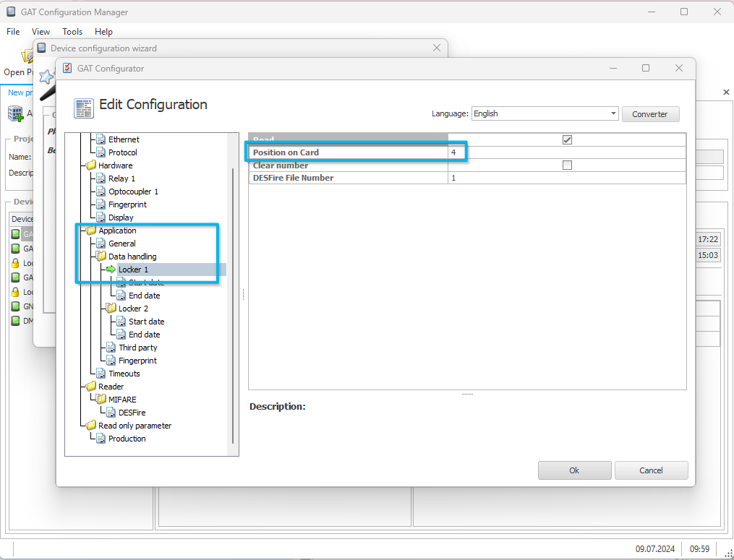
Task: Click the Timeouts document icon
Action: coord(101,374)
